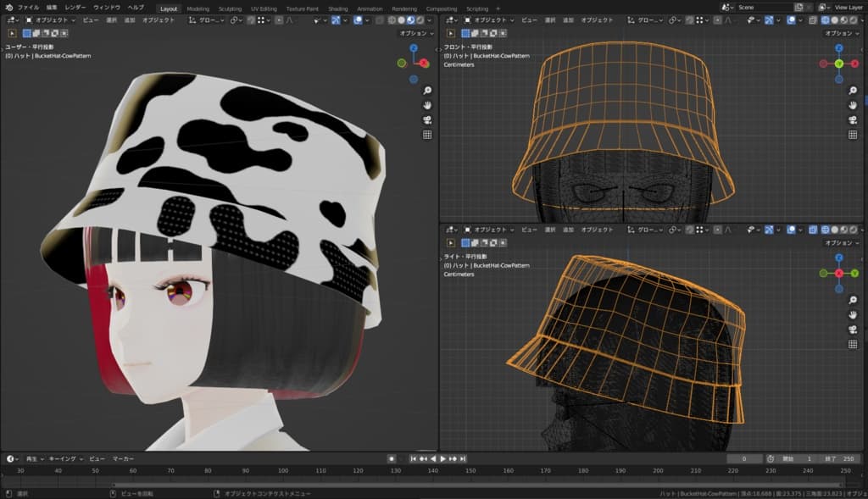
Task: Click the マーカー menu button in timeline
Action: tap(124, 458)
